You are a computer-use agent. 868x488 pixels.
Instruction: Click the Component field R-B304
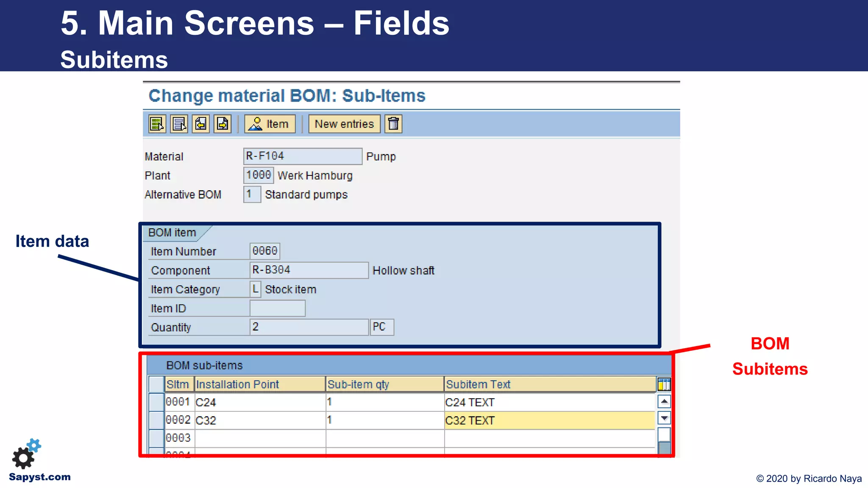pos(309,270)
